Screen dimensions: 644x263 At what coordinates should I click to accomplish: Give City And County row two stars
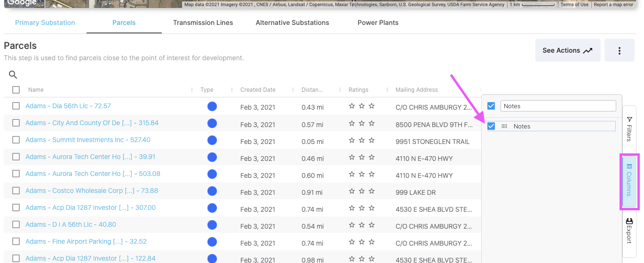362,123
